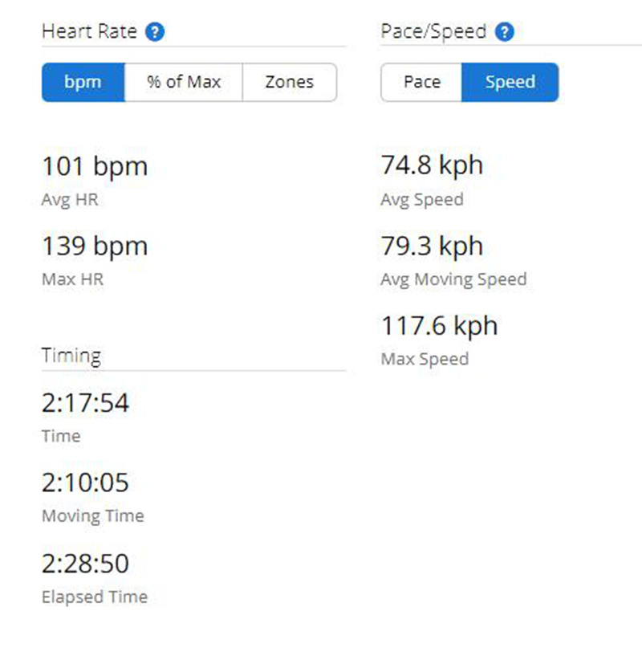Select the Pace display option

(422, 82)
